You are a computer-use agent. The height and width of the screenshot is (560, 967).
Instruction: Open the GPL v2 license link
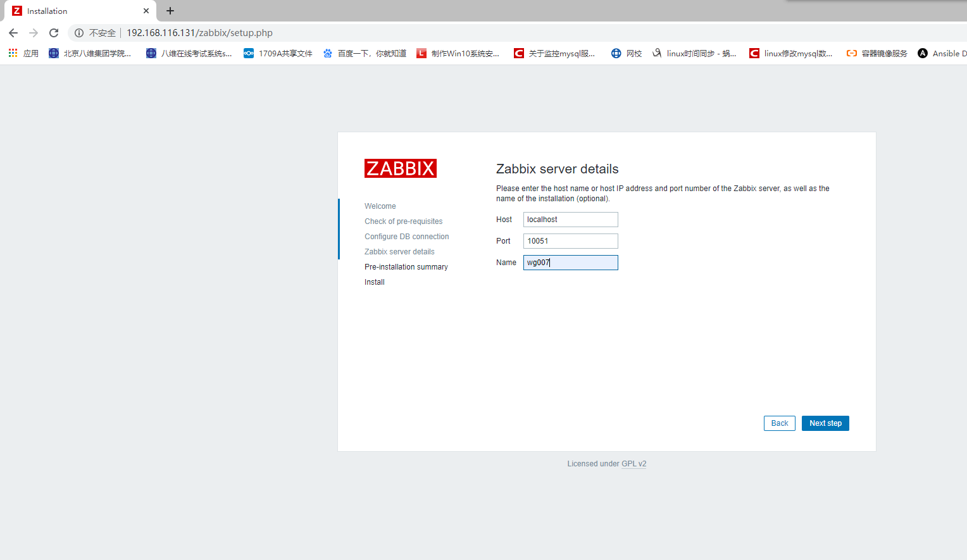click(x=633, y=464)
